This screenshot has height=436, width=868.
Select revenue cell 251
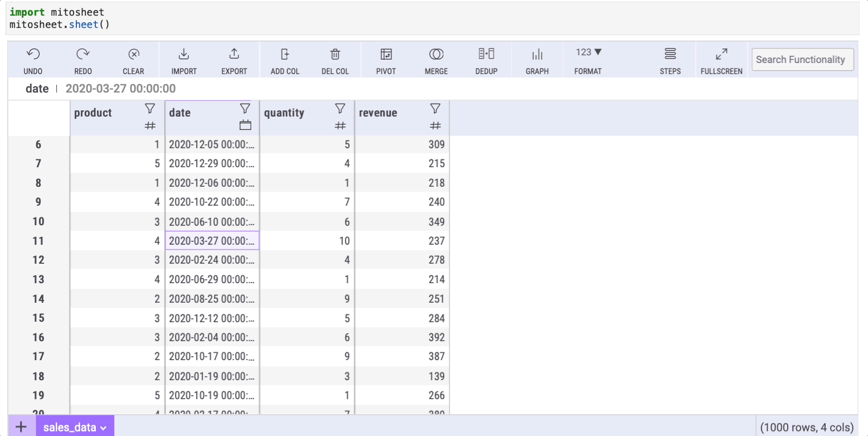point(402,298)
